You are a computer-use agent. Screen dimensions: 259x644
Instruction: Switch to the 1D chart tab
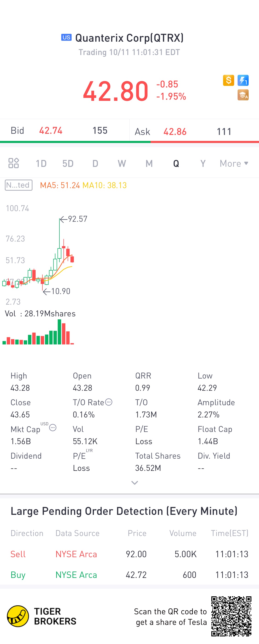[x=41, y=163]
